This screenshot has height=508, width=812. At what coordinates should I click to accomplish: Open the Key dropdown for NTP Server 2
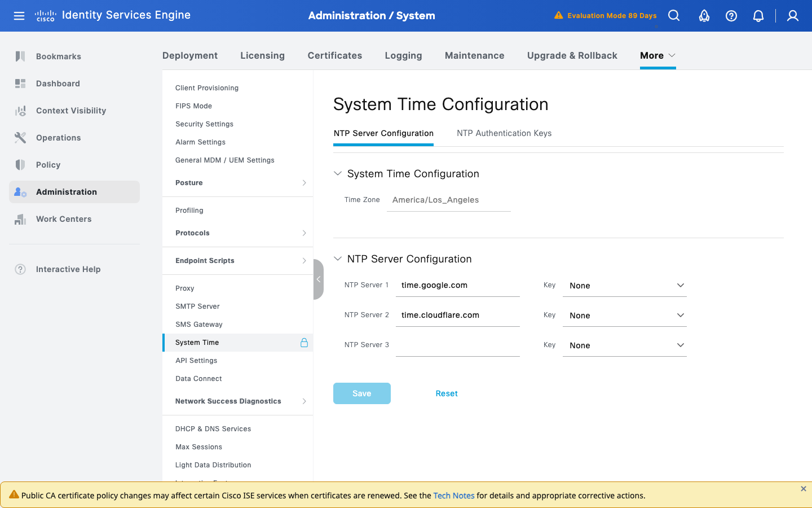(x=625, y=316)
